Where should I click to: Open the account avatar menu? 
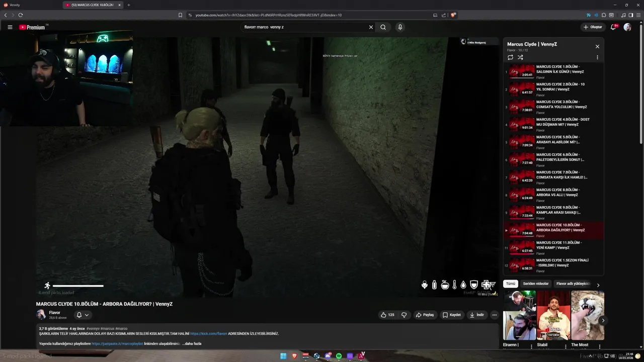(627, 27)
